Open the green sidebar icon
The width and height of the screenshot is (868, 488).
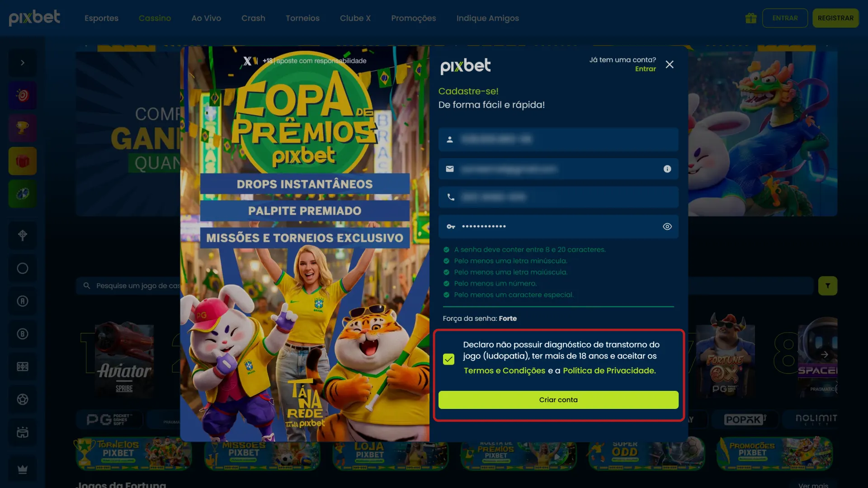(23, 194)
